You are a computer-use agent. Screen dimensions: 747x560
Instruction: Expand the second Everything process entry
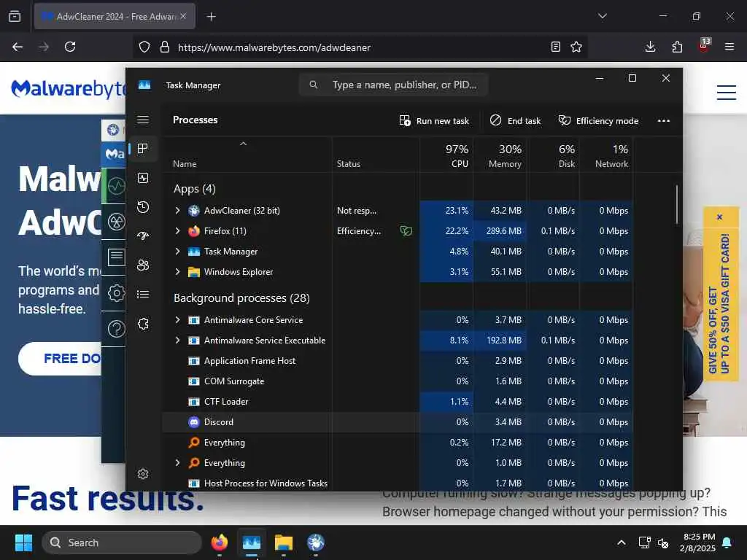(x=178, y=463)
